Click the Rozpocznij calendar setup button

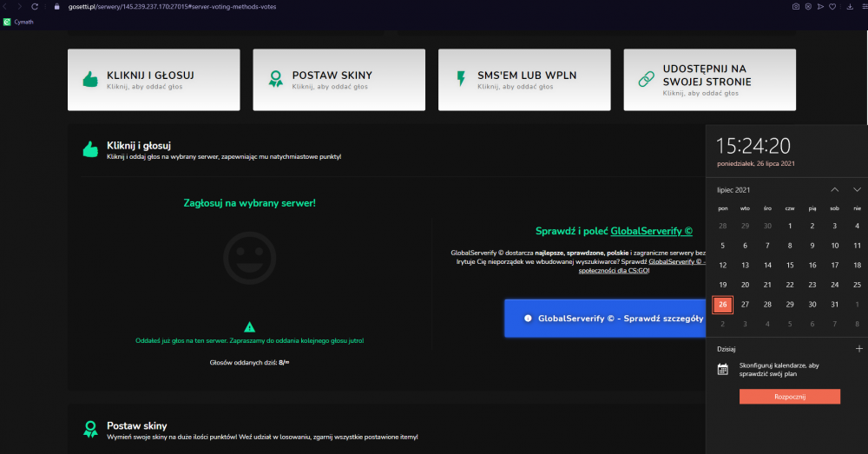click(x=790, y=397)
